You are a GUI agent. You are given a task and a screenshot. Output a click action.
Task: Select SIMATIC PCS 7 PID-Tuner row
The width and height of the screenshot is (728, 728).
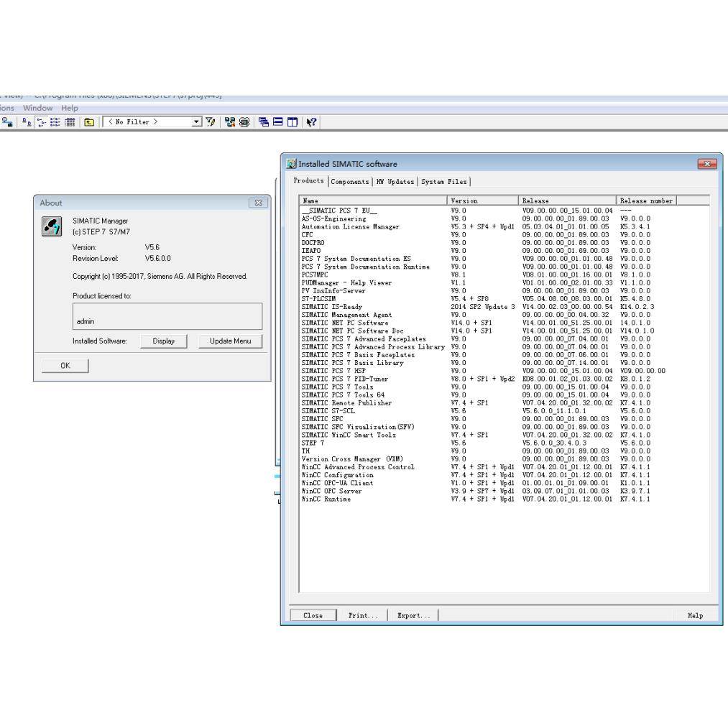(504, 379)
